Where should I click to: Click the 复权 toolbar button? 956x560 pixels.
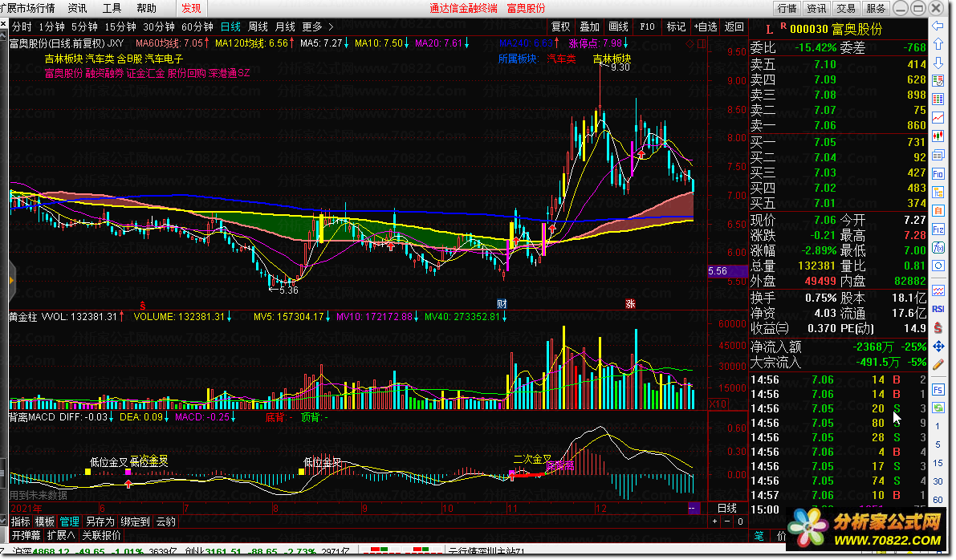(x=560, y=26)
